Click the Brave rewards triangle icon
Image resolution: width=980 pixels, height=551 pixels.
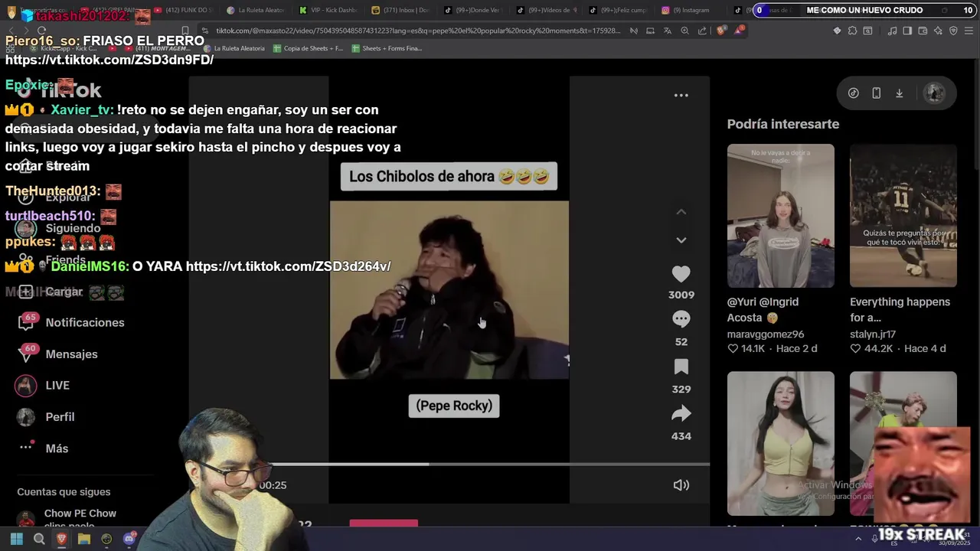[739, 31]
